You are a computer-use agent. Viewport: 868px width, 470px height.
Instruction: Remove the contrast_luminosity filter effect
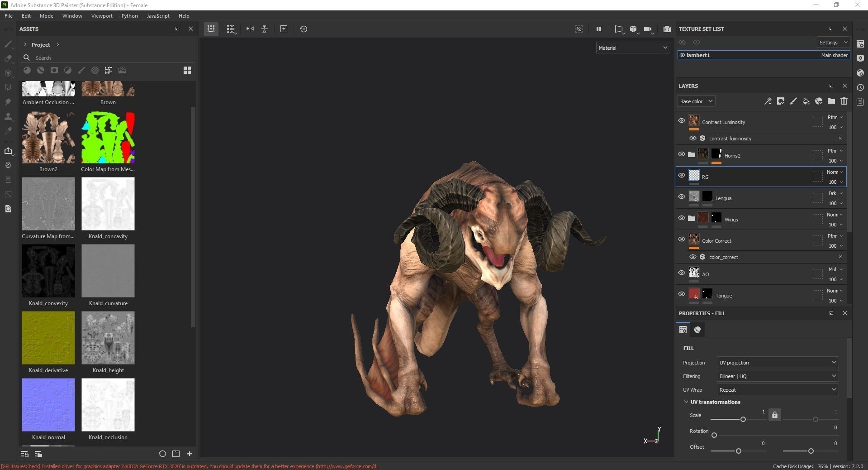pyautogui.click(x=840, y=139)
